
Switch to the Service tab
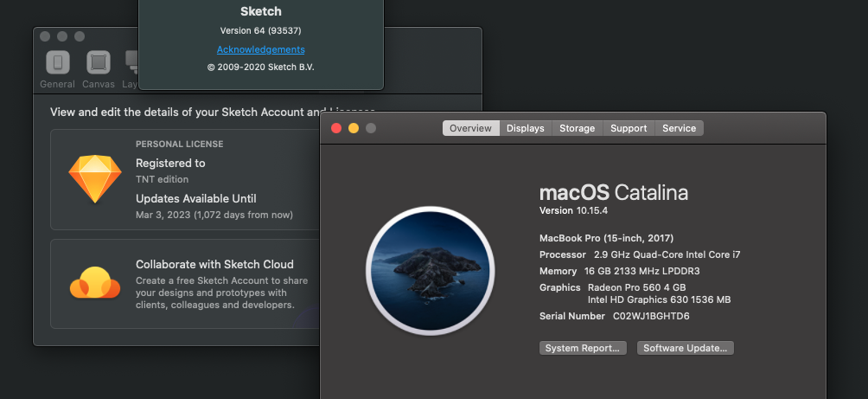coord(679,128)
